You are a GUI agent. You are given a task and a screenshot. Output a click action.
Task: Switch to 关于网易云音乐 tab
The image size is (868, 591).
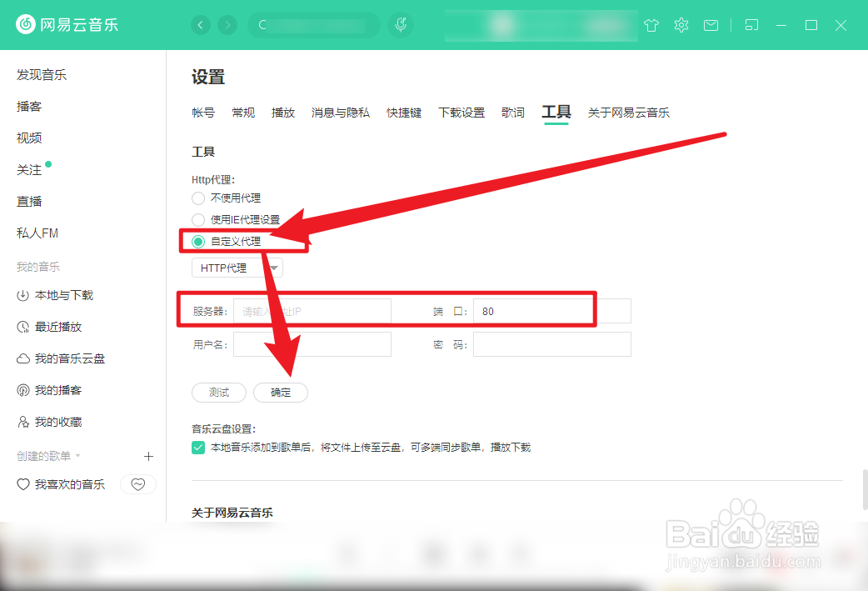tap(629, 113)
